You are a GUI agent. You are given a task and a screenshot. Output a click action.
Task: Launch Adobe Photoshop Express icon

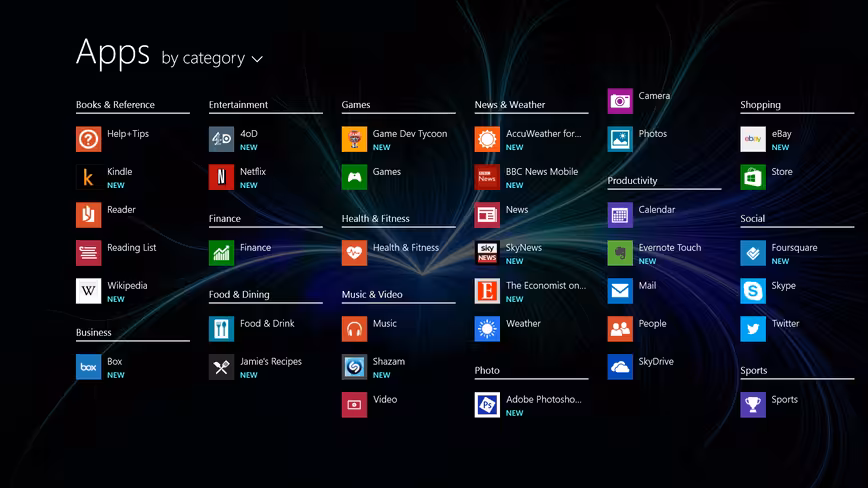(x=487, y=404)
